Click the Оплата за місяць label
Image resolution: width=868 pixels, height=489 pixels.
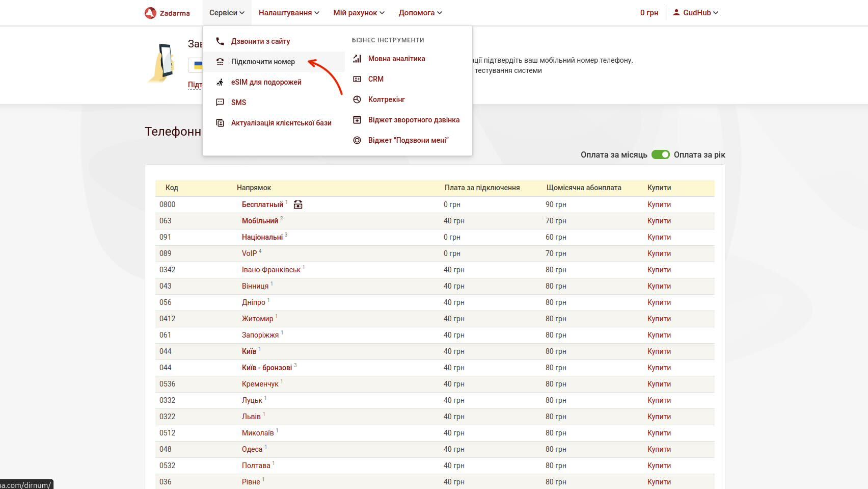pyautogui.click(x=614, y=155)
